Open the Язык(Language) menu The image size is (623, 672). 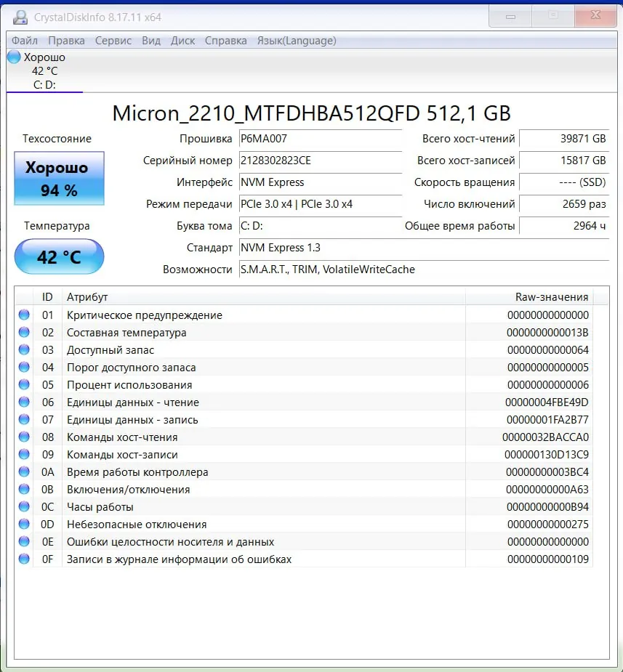tap(297, 41)
